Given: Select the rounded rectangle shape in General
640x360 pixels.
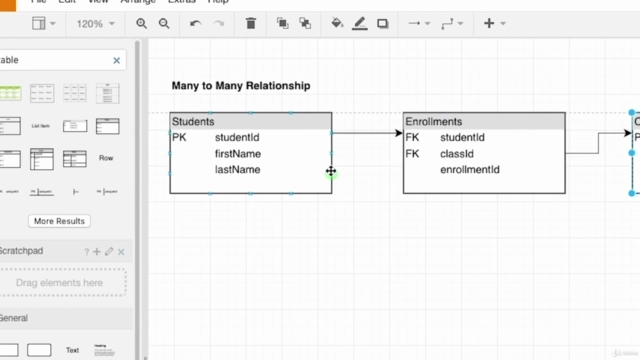Looking at the screenshot, I should click(x=39, y=350).
